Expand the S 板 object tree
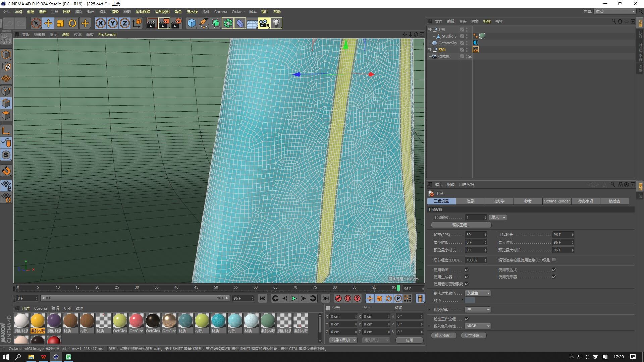 pyautogui.click(x=429, y=29)
